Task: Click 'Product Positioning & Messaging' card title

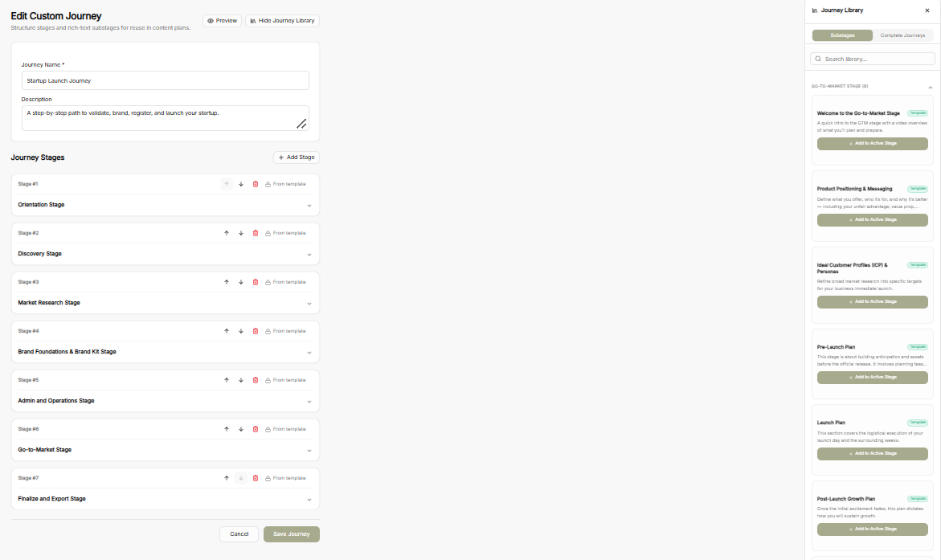Action: pos(854,189)
